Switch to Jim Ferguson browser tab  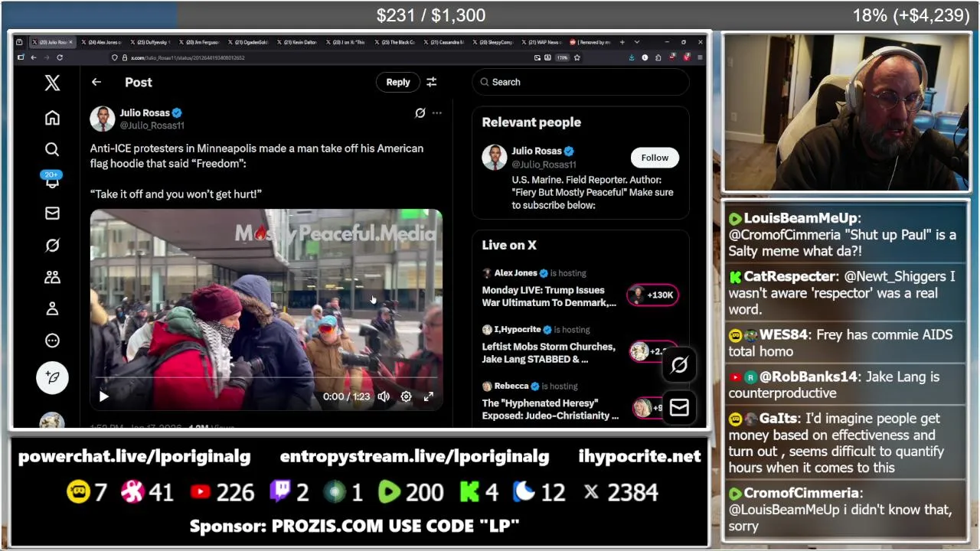coord(200,42)
